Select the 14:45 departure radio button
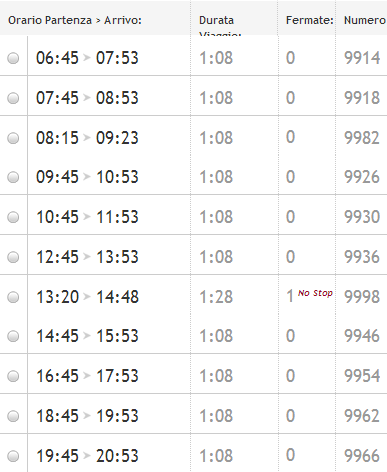This screenshot has width=387, height=472. 13,336
